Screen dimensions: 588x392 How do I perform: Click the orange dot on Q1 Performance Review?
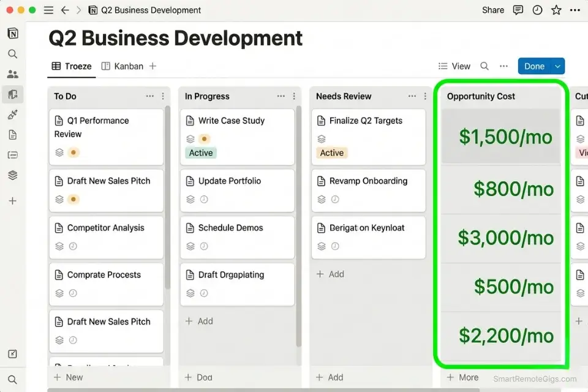[x=73, y=153]
